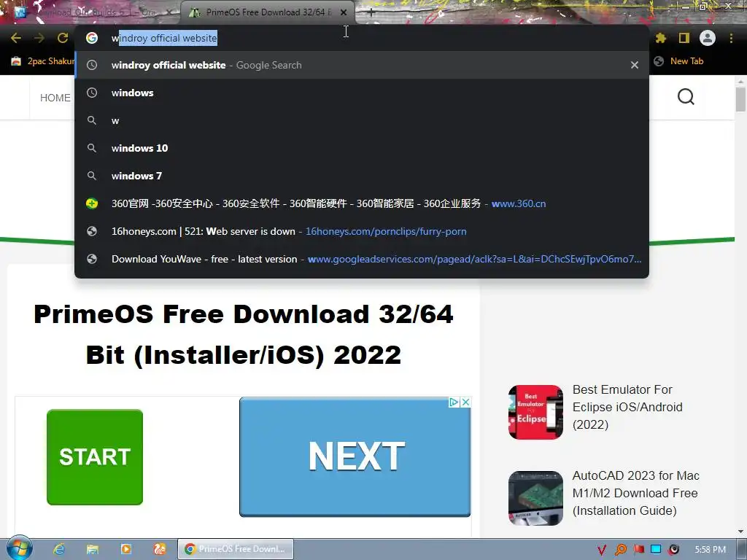Close the PrimeOS Free Download tab
This screenshot has height=560, width=747.
344,12
